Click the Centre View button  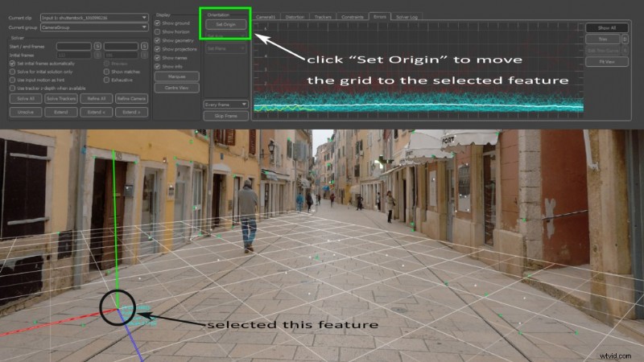(x=176, y=88)
